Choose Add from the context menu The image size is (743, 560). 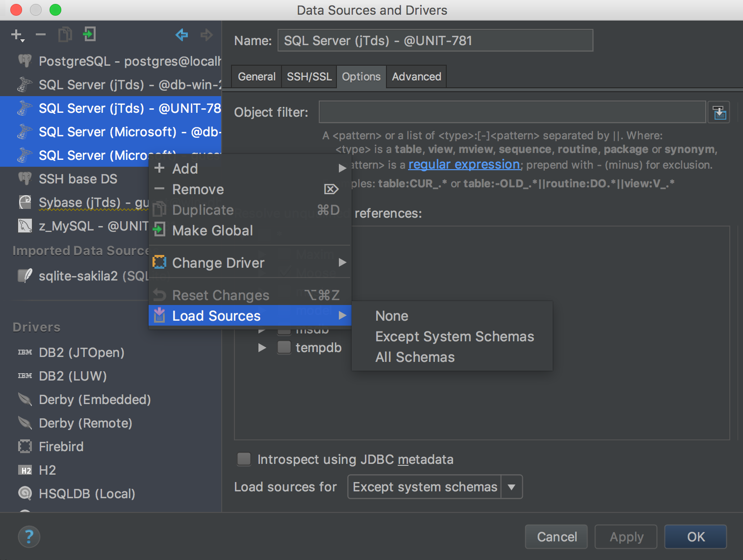point(250,169)
